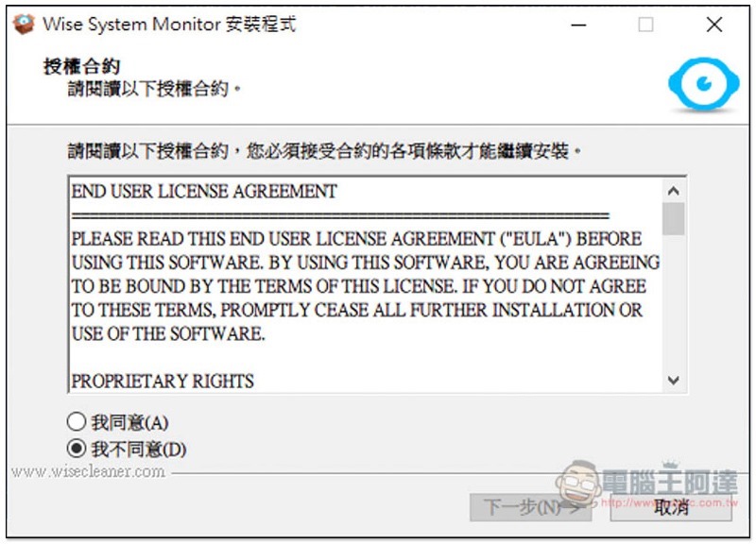
Task: Click the 取消 cancel button
Action: (x=671, y=507)
